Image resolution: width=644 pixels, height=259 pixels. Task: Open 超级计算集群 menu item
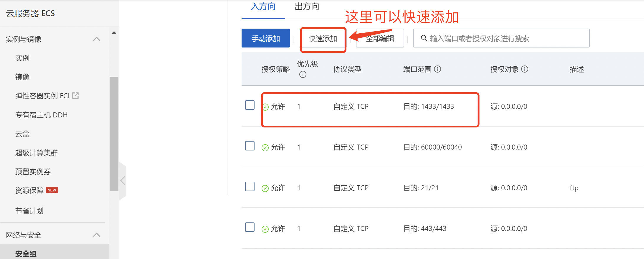pyautogui.click(x=37, y=153)
